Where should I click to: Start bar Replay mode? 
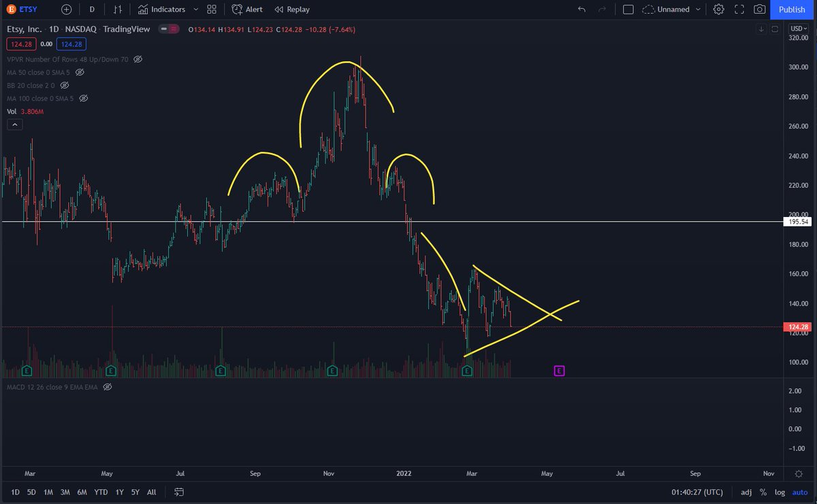[292, 10]
